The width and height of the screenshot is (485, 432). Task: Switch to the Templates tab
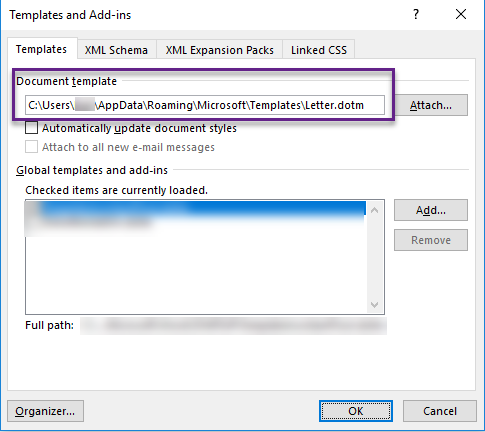(x=42, y=49)
